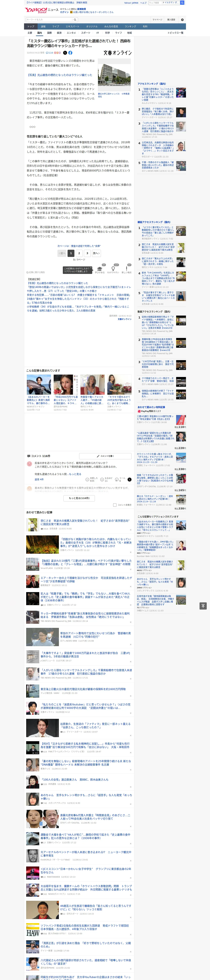This screenshot has height=980, width=210.
Task: Select the 速報 navigation tab
Action: click(43, 27)
